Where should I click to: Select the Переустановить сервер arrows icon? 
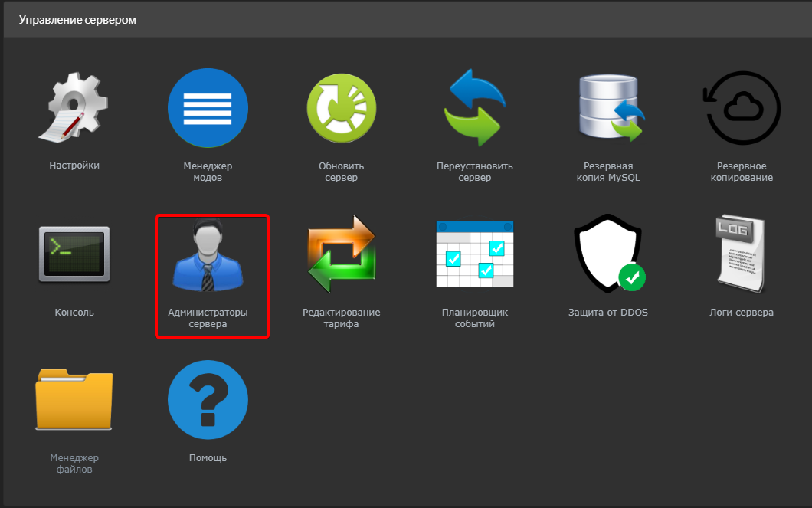tap(474, 108)
